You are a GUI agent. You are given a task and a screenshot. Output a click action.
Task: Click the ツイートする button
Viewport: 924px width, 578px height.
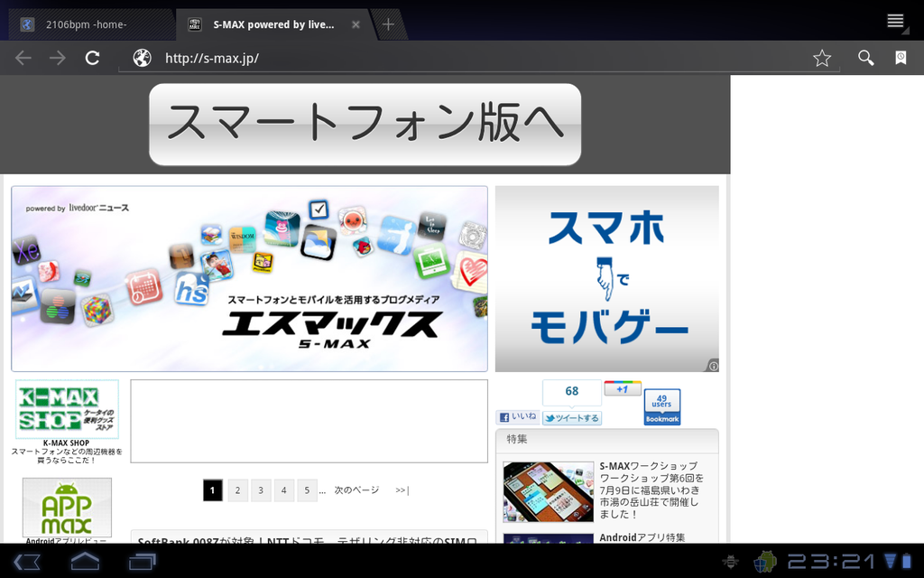571,418
